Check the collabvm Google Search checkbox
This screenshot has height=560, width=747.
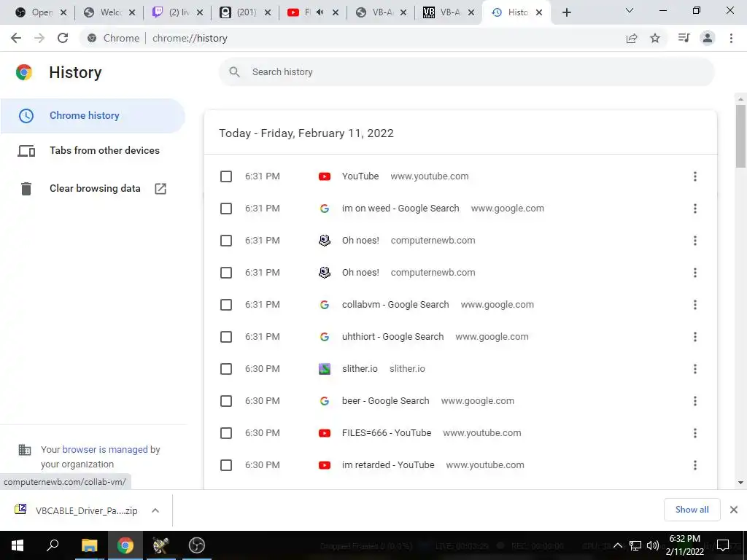click(x=226, y=305)
